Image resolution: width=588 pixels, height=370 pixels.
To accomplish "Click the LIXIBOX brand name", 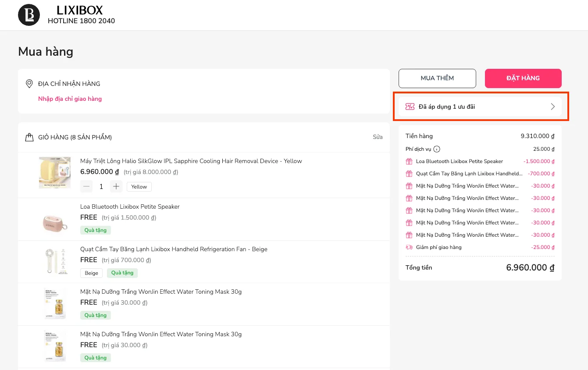I will pos(80,10).
